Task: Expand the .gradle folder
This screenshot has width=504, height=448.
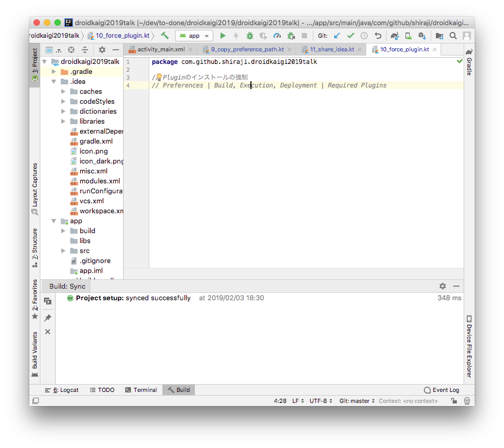Action: tap(54, 72)
